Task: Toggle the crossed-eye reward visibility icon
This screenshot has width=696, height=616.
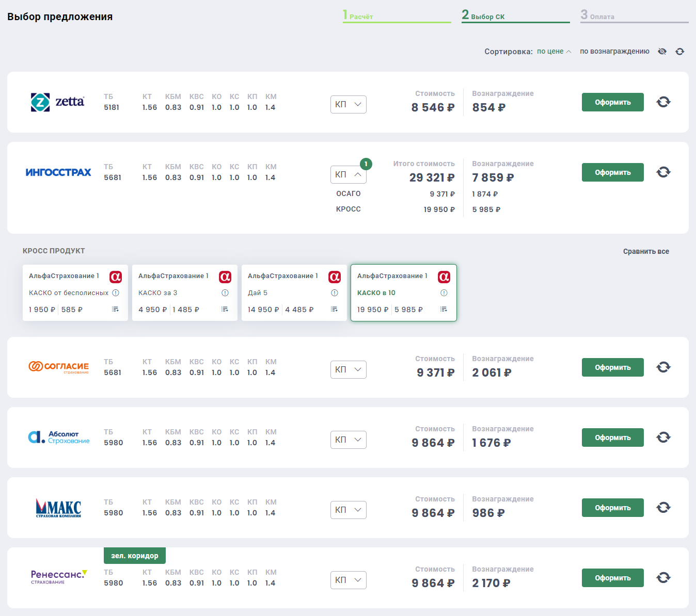Action: click(x=662, y=52)
